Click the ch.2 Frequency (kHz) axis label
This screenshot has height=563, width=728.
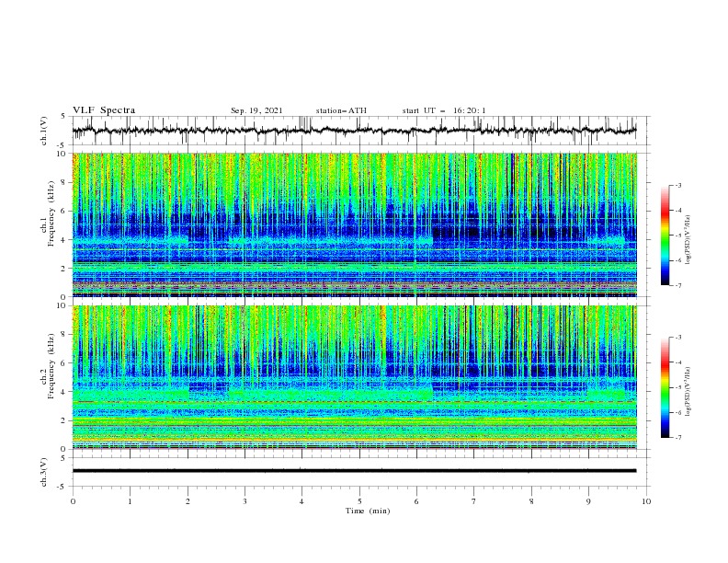click(48, 365)
